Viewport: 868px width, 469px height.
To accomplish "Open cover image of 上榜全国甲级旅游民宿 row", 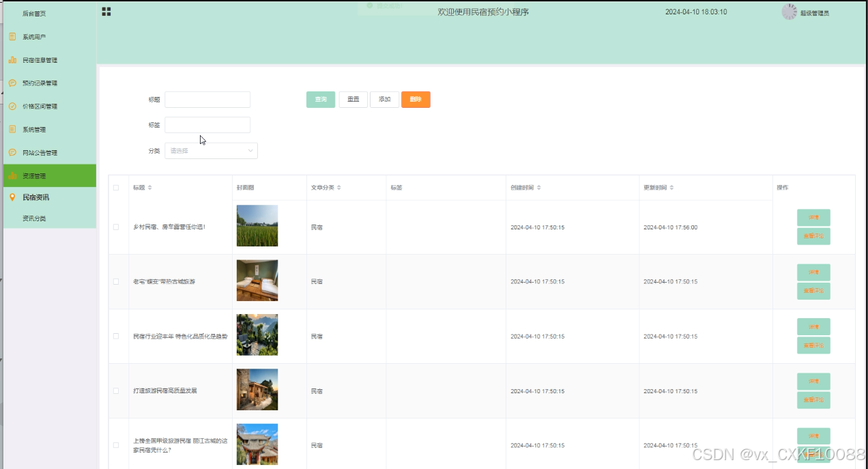I will coord(257,444).
